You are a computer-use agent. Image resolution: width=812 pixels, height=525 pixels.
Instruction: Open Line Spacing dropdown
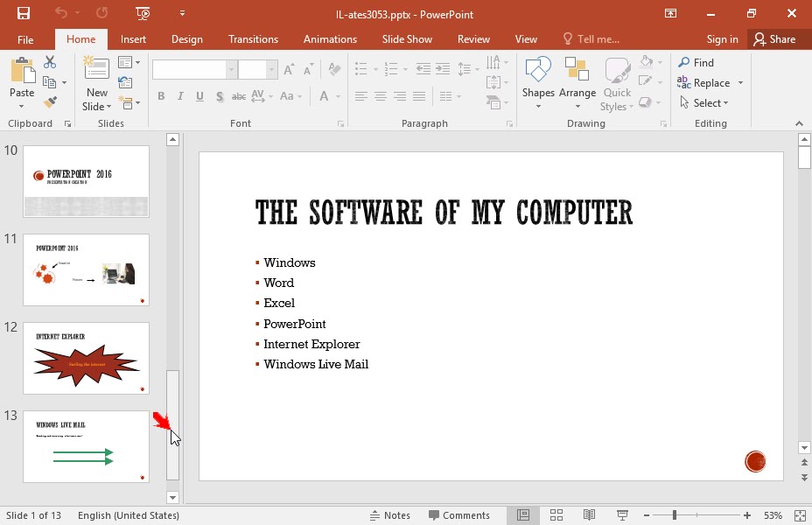(468, 69)
